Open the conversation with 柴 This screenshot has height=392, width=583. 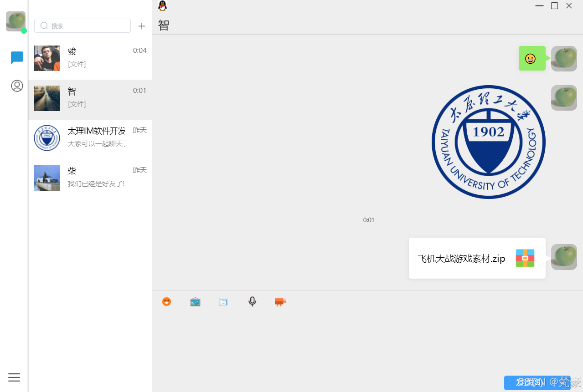click(90, 180)
